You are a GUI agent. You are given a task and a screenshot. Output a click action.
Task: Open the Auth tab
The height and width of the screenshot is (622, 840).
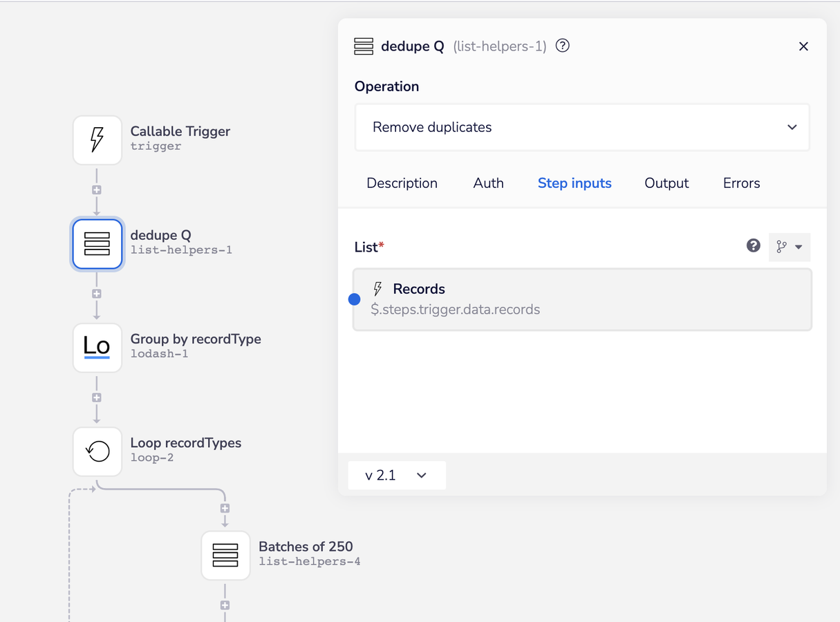pos(488,183)
